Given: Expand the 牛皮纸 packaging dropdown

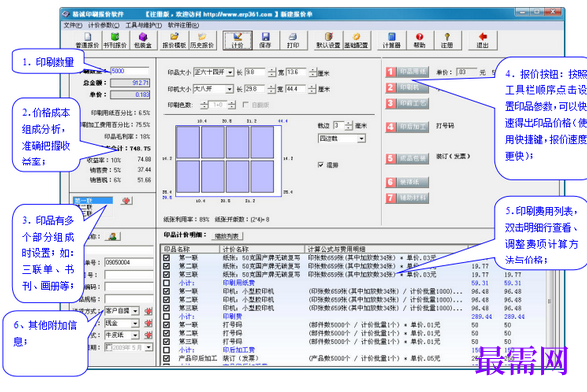Looking at the screenshot, I should [x=135, y=335].
